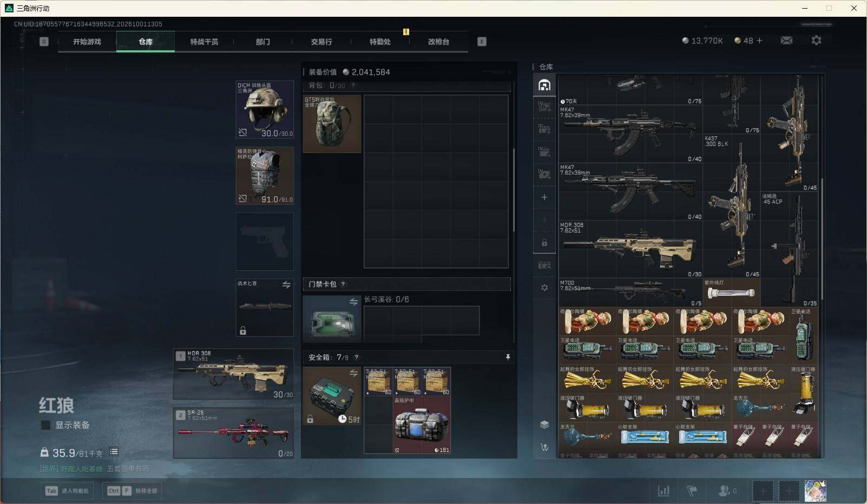Viewport: 867px width, 504px height.
Task: Click the 进入特勤处 Tab button
Action: (67, 490)
